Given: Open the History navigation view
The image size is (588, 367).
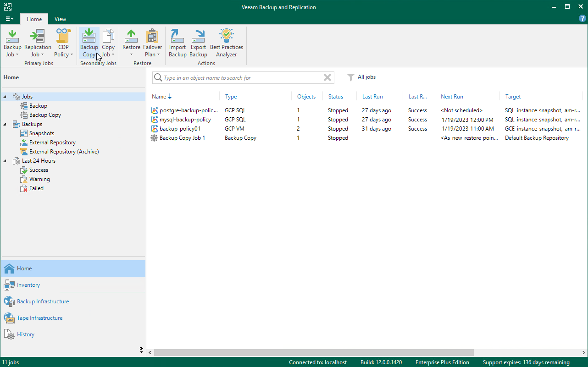Looking at the screenshot, I should tap(73, 334).
